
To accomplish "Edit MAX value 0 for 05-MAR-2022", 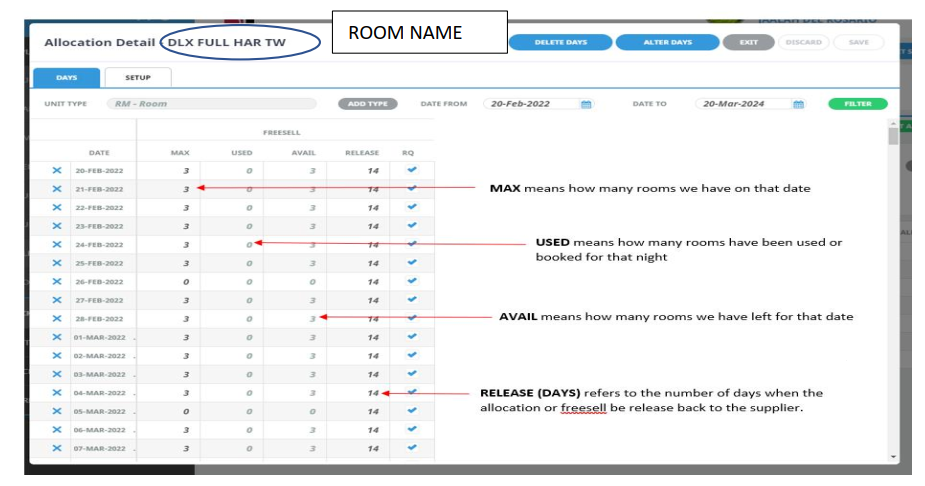I will [186, 412].
